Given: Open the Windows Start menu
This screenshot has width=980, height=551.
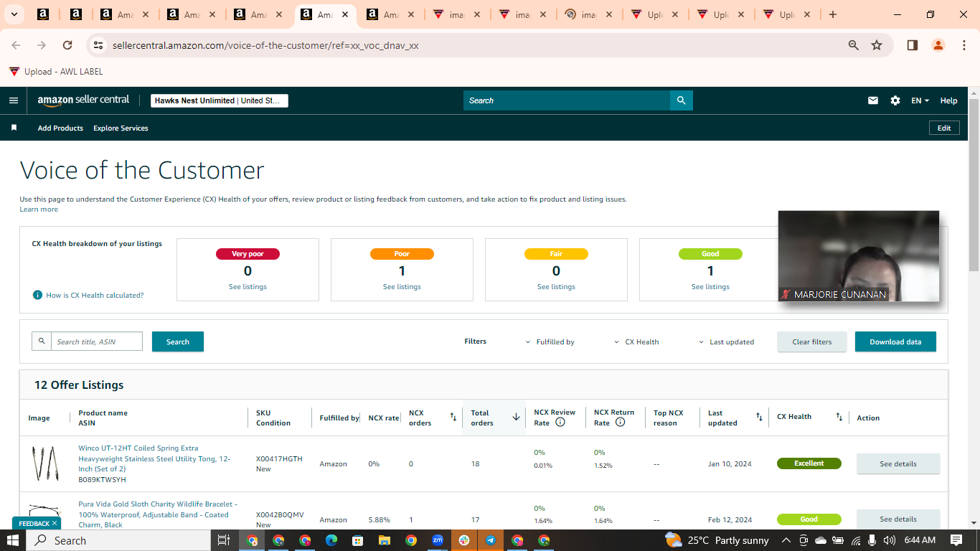Looking at the screenshot, I should (x=13, y=540).
